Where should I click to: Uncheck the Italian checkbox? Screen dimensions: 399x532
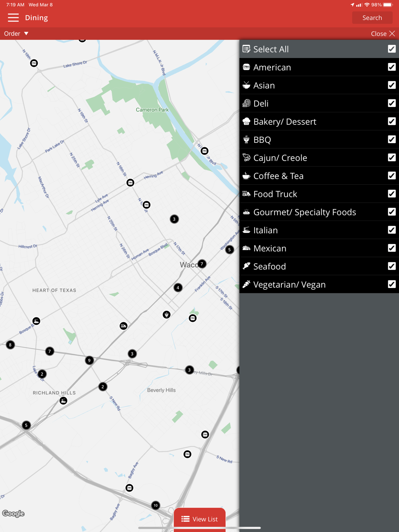click(392, 230)
